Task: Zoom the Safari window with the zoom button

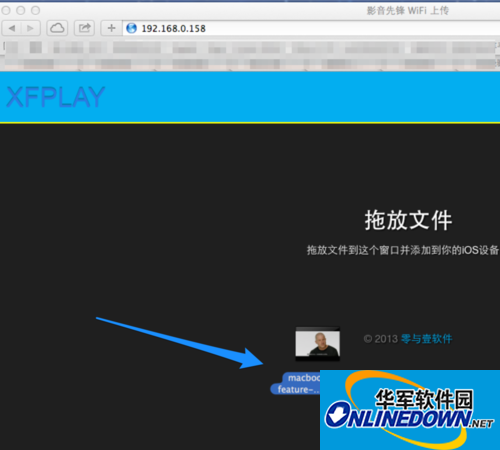Action: (36, 11)
